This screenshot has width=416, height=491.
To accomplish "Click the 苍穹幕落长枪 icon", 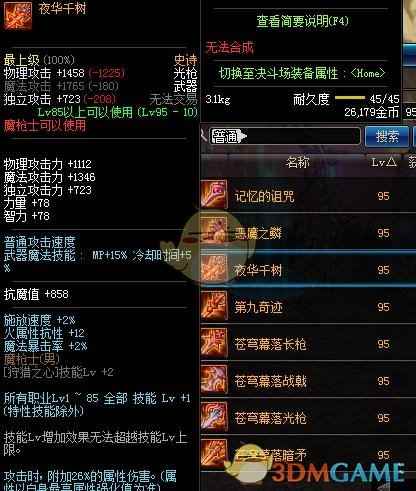I will (214, 342).
